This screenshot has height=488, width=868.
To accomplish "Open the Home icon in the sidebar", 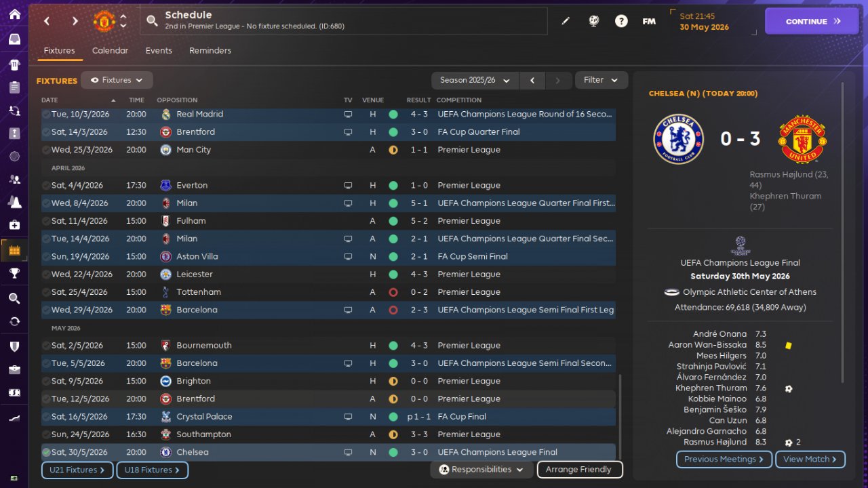I will point(14,14).
